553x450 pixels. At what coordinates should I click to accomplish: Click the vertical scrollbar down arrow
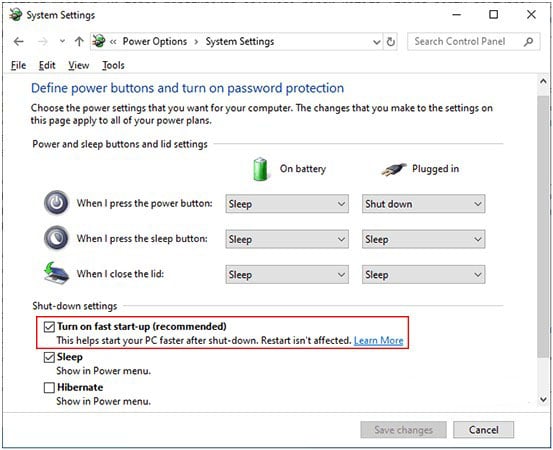[x=543, y=400]
